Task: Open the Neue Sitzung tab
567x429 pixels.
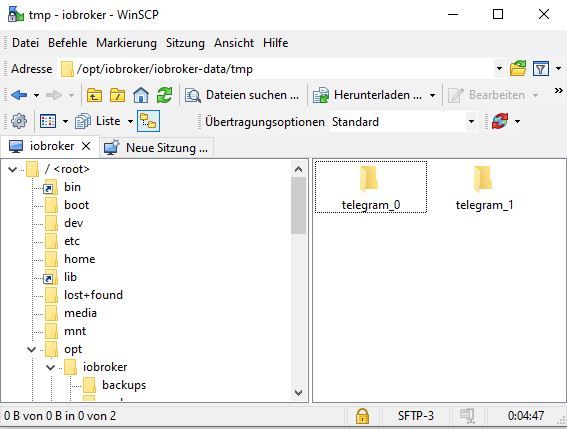Action: click(x=156, y=148)
